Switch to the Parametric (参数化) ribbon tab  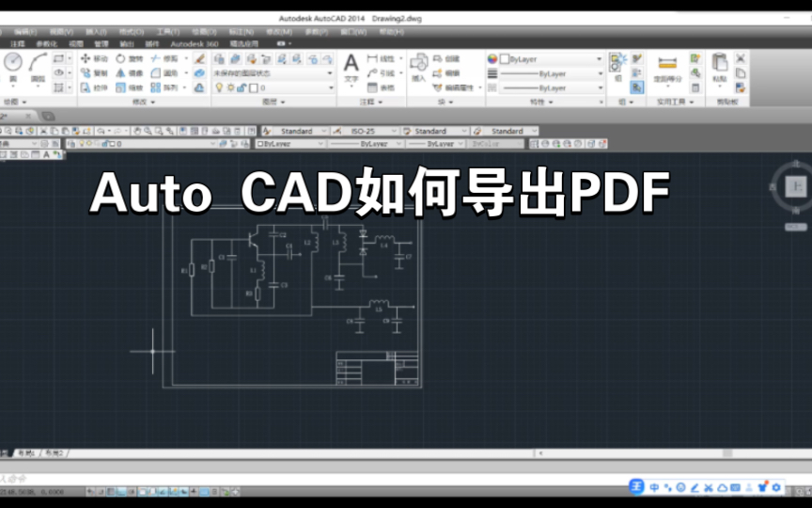point(47,44)
